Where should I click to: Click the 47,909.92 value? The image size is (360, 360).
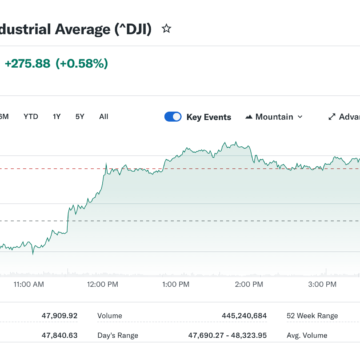59,315
